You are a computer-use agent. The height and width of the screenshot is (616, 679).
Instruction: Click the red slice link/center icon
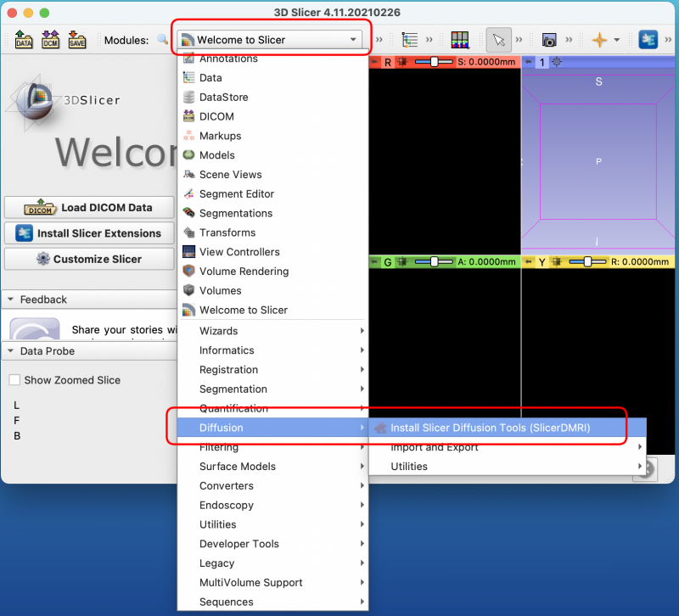coord(402,62)
